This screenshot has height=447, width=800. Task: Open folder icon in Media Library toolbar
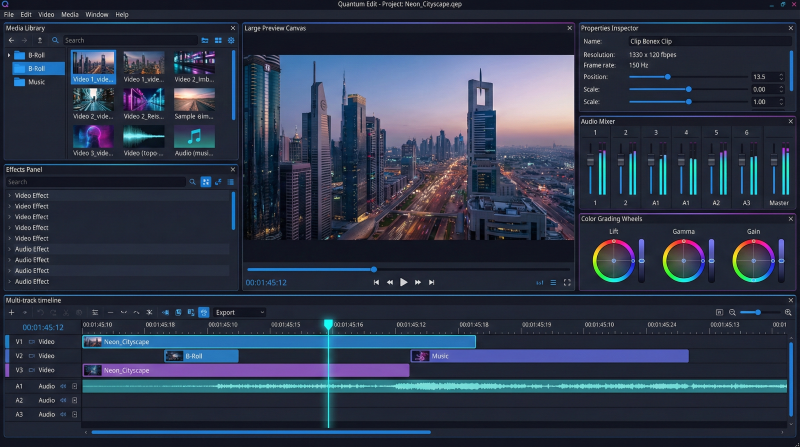[205, 40]
